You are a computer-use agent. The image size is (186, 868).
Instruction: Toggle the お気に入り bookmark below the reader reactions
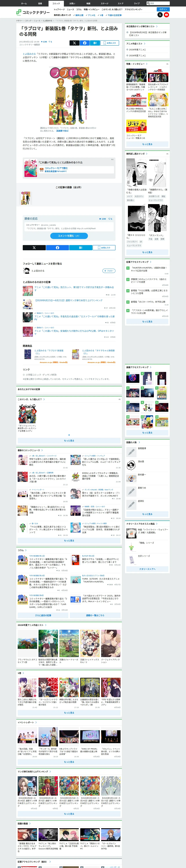(104, 248)
